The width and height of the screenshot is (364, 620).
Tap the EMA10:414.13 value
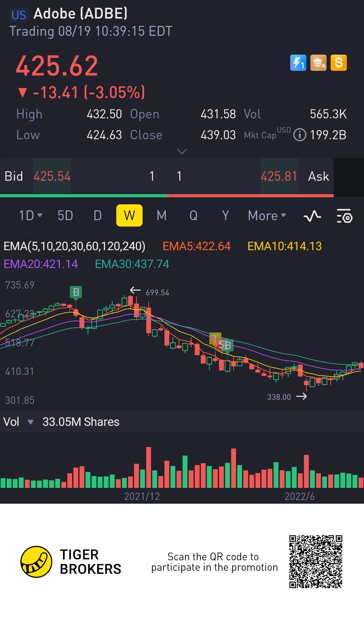pyautogui.click(x=284, y=246)
